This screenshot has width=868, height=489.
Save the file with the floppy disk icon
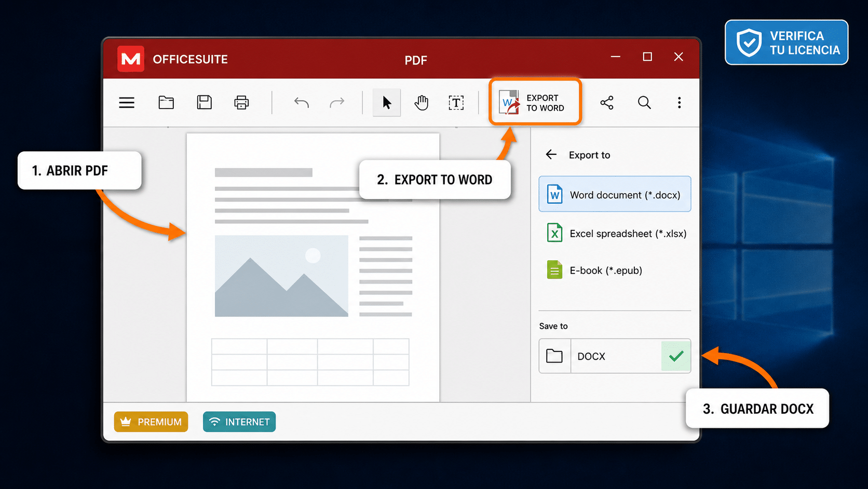204,102
